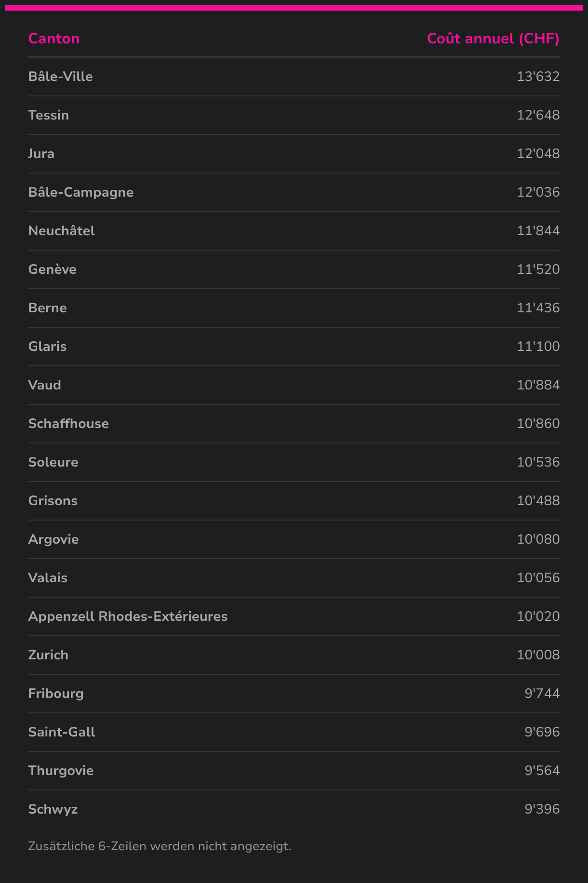Click the Genève cost value 11'520

point(538,269)
